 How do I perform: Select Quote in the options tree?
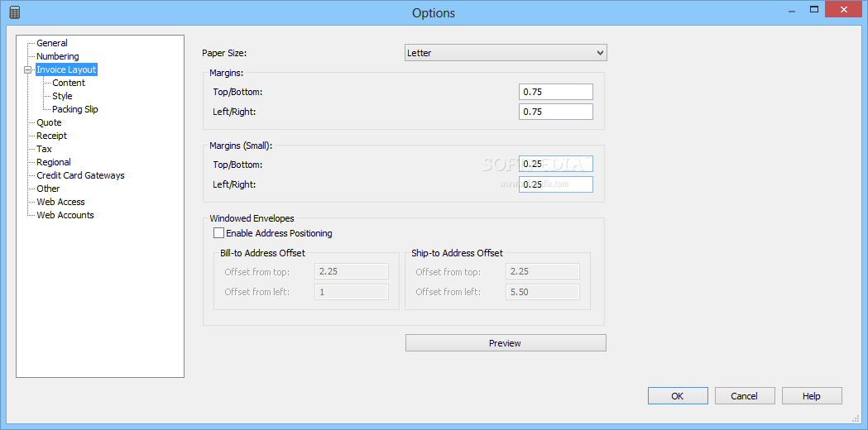pyautogui.click(x=50, y=123)
